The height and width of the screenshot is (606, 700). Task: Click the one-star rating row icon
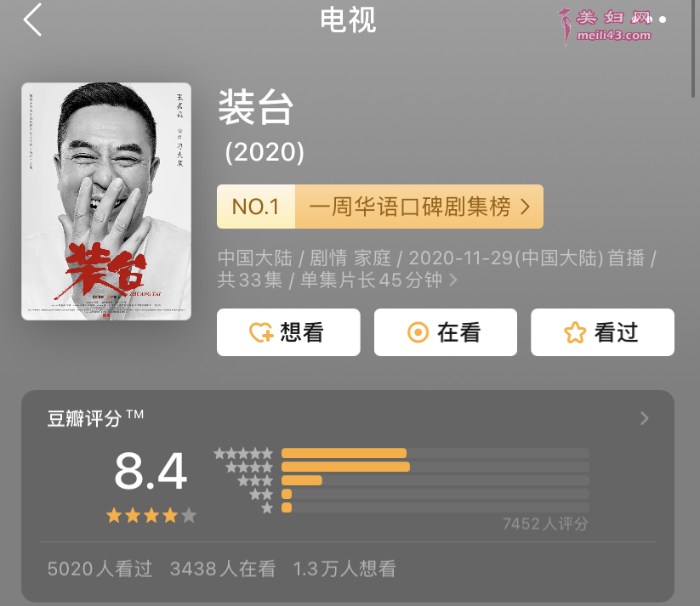point(267,507)
